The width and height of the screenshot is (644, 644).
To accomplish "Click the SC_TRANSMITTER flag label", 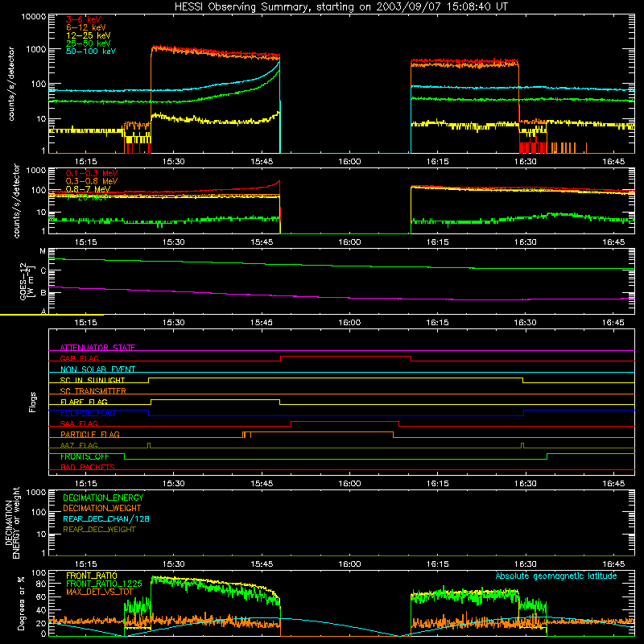I will (x=93, y=391).
